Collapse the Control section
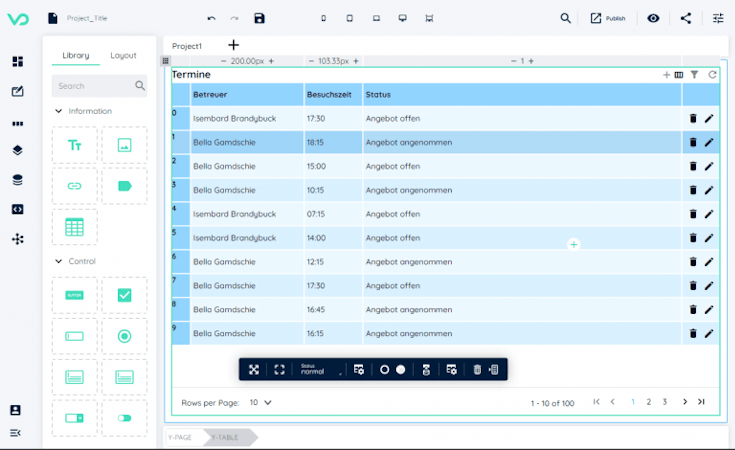The image size is (735, 450). [59, 261]
